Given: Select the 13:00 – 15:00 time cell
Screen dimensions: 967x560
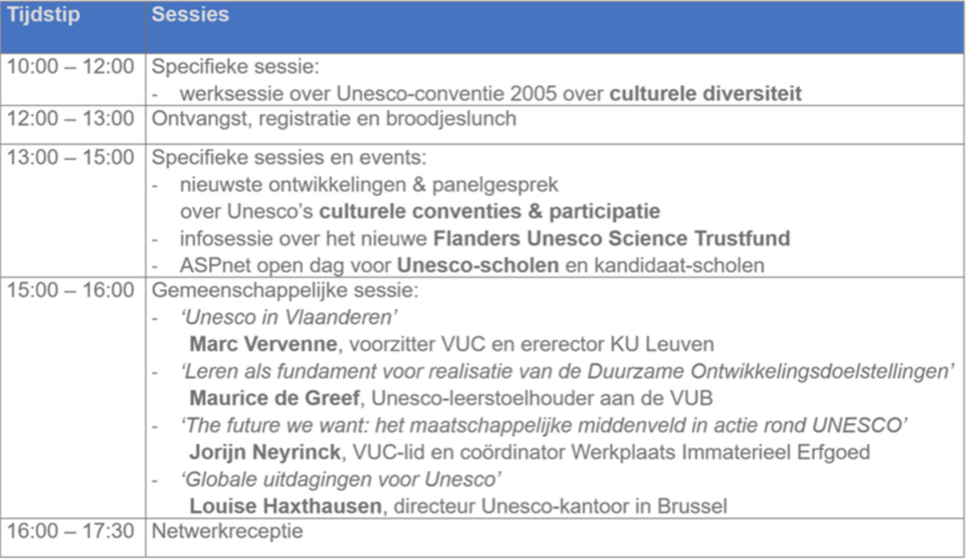Looking at the screenshot, I should pyautogui.click(x=73, y=210).
